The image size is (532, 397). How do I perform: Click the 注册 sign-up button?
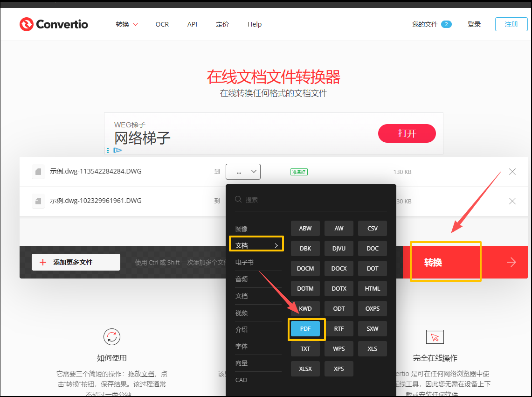pos(511,24)
